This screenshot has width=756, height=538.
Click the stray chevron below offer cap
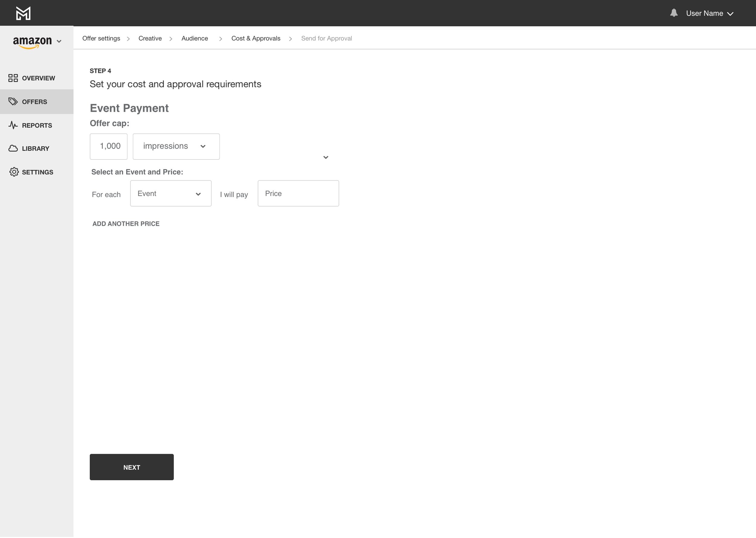(326, 157)
